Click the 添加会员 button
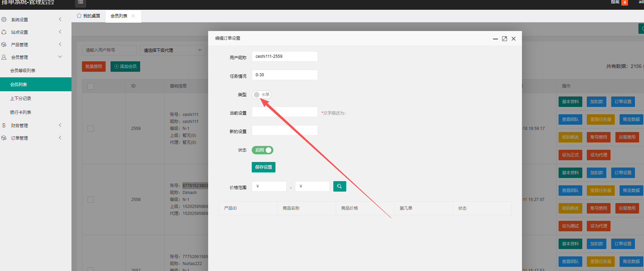Image resolution: width=644 pixels, height=271 pixels. tap(126, 67)
